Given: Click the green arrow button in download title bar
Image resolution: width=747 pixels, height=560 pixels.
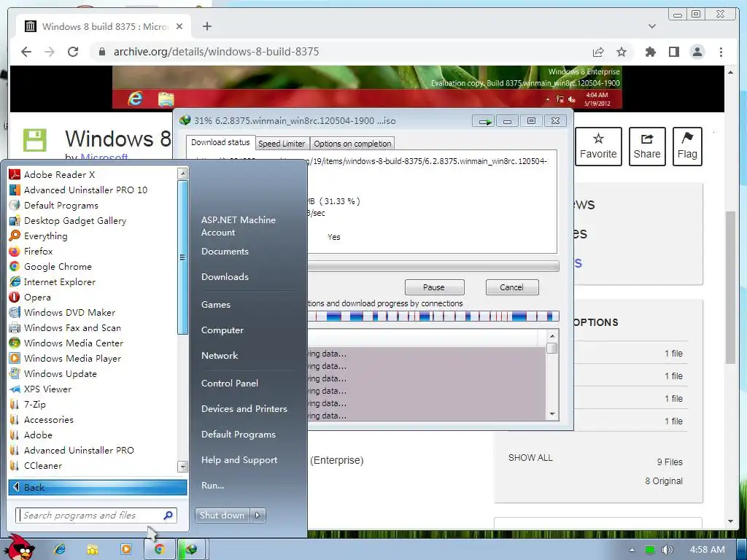Looking at the screenshot, I should (x=484, y=122).
